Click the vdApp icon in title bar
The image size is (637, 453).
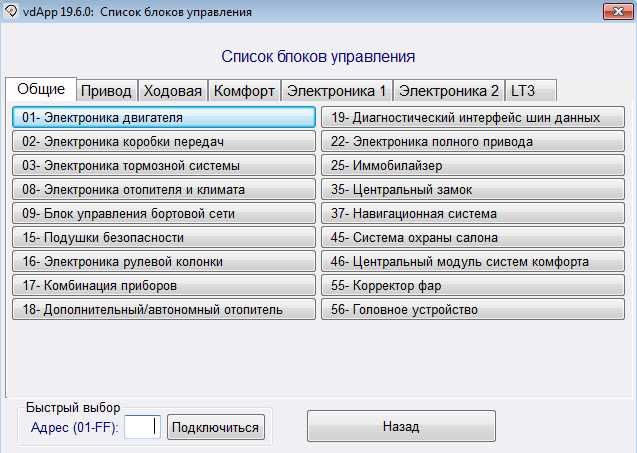(x=11, y=11)
